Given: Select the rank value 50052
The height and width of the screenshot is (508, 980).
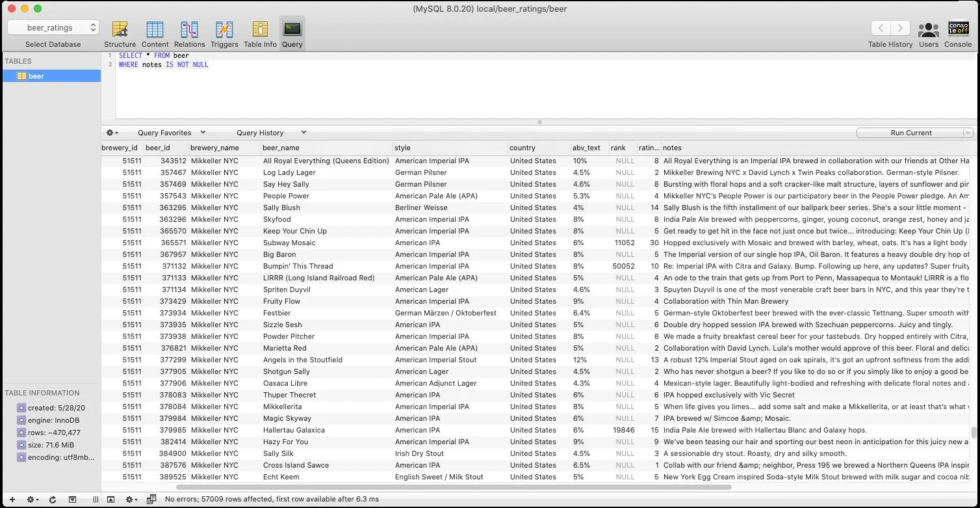Looking at the screenshot, I should coord(623,266).
